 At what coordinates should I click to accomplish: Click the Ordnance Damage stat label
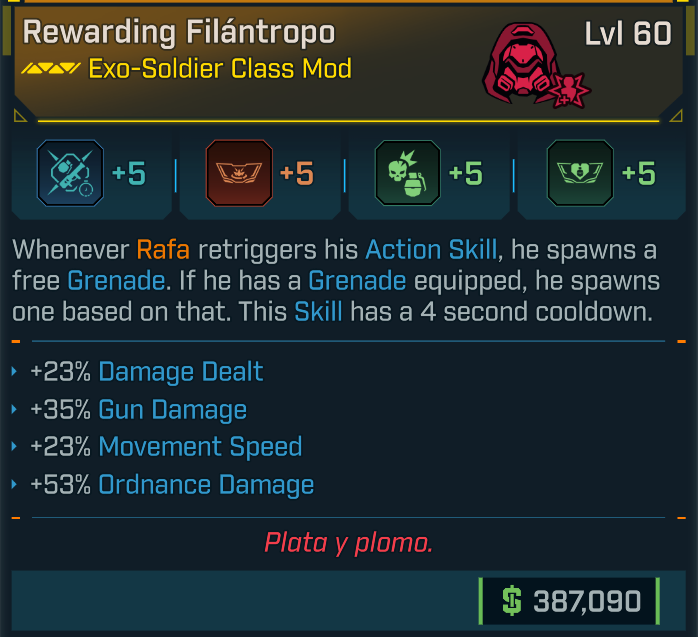(206, 485)
